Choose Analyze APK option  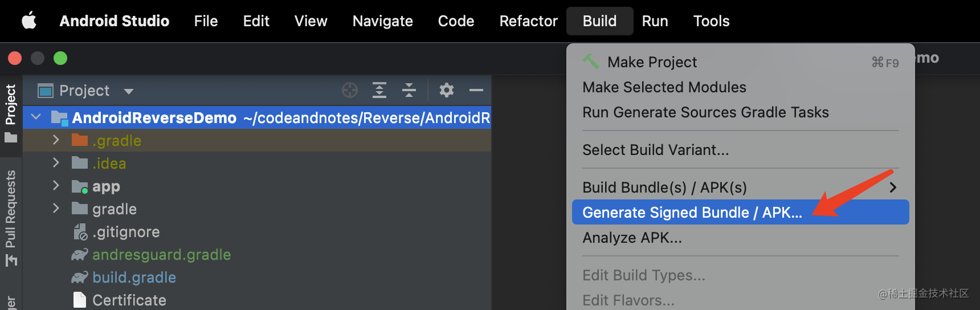(x=740, y=238)
